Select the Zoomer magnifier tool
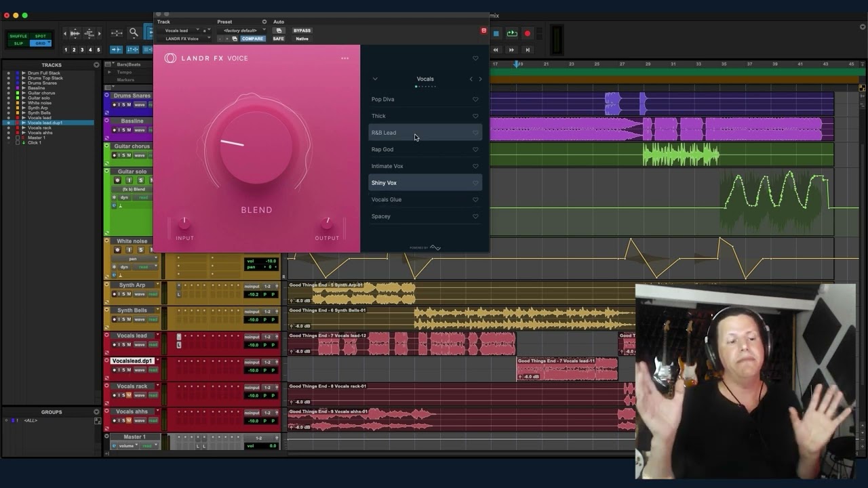The width and height of the screenshot is (868, 488). [x=134, y=33]
